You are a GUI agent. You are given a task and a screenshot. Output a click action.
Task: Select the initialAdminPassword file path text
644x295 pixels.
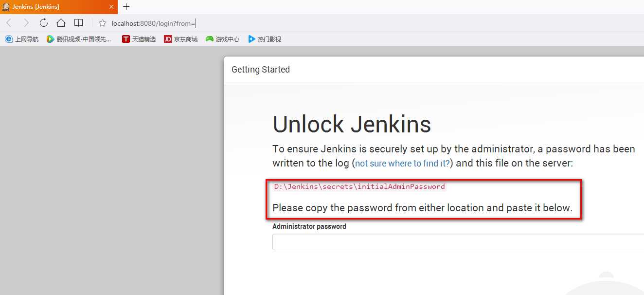point(359,186)
